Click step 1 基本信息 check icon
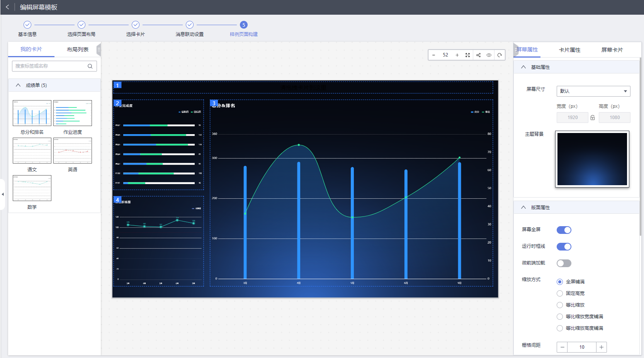Screen dimensions: 644x358 [x=27, y=25]
